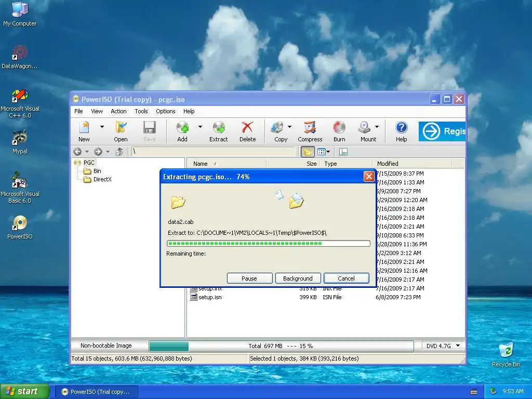The width and height of the screenshot is (532, 399).
Task: Open the View menu
Action: point(97,111)
